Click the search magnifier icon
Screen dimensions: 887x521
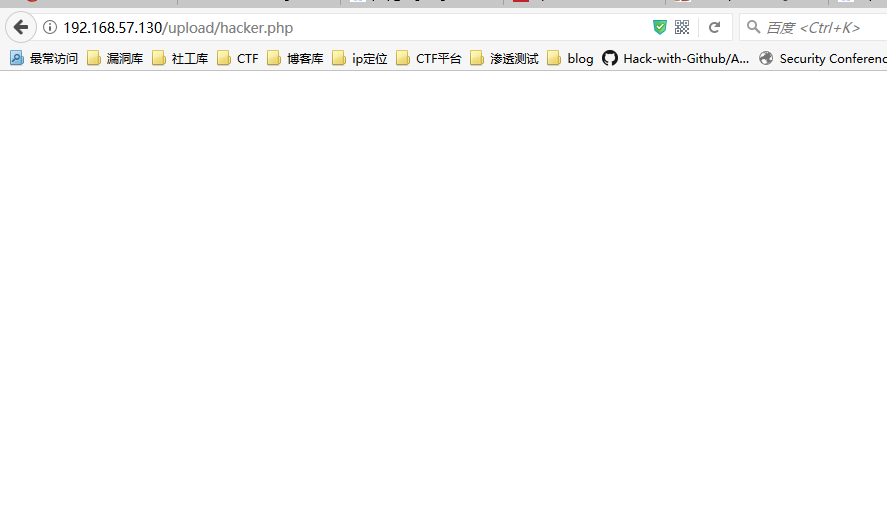coord(753,27)
